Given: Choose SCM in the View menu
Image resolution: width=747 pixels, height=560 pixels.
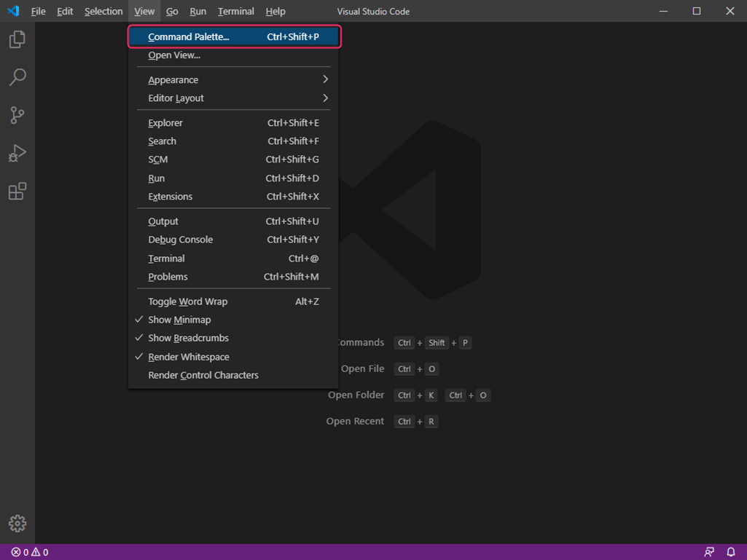Looking at the screenshot, I should pos(233,159).
